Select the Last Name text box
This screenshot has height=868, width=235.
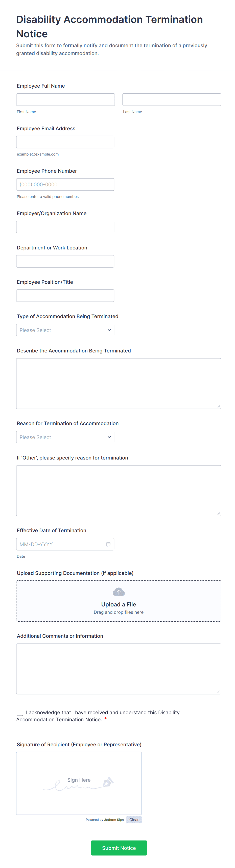pos(172,100)
